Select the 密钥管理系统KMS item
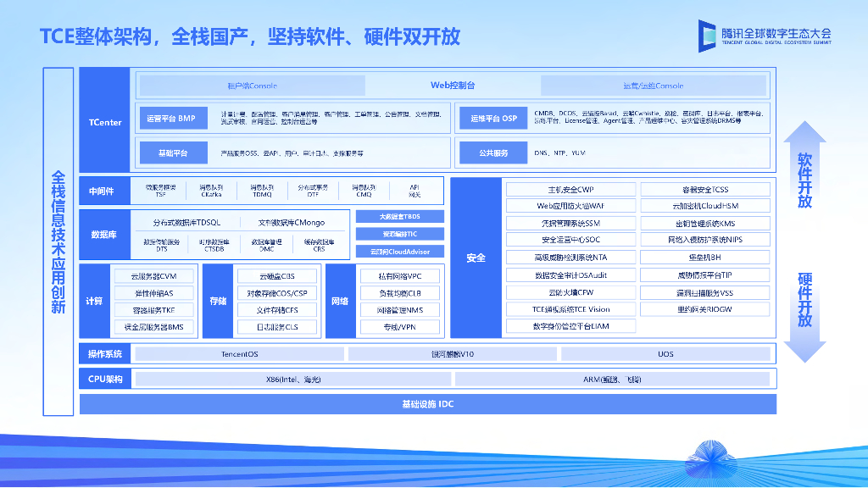 click(704, 224)
